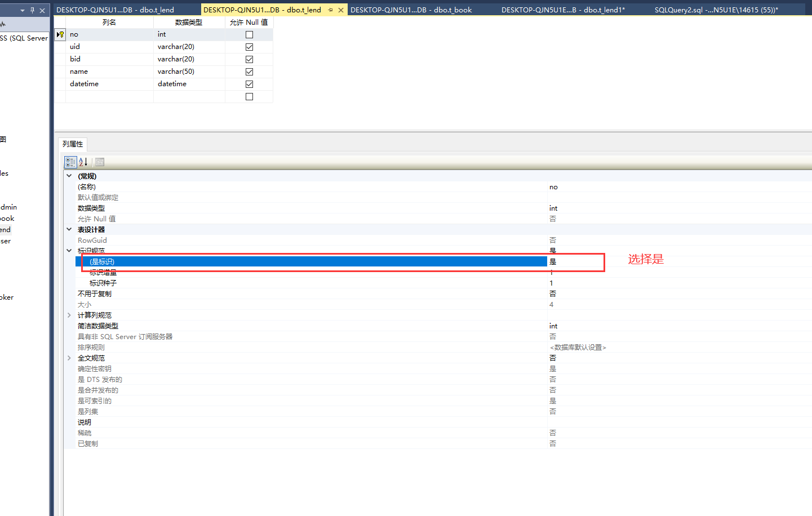Uncheck Allow Null for column uid

249,47
